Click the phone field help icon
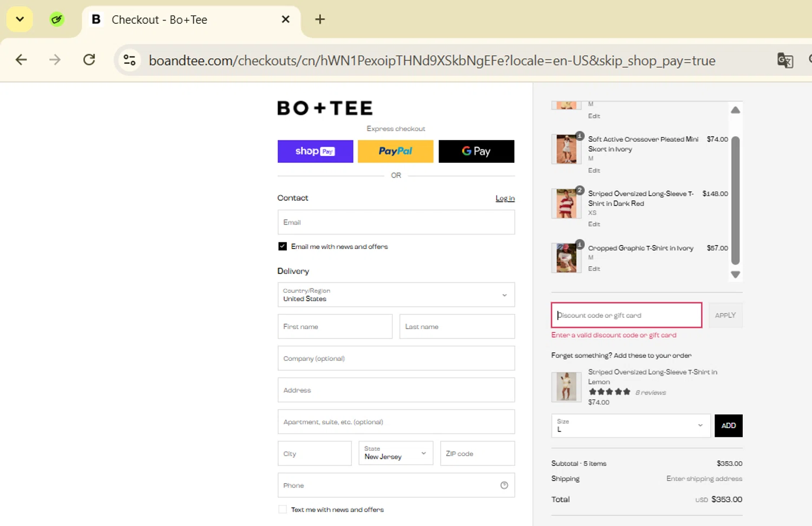The image size is (812, 526). click(x=504, y=485)
